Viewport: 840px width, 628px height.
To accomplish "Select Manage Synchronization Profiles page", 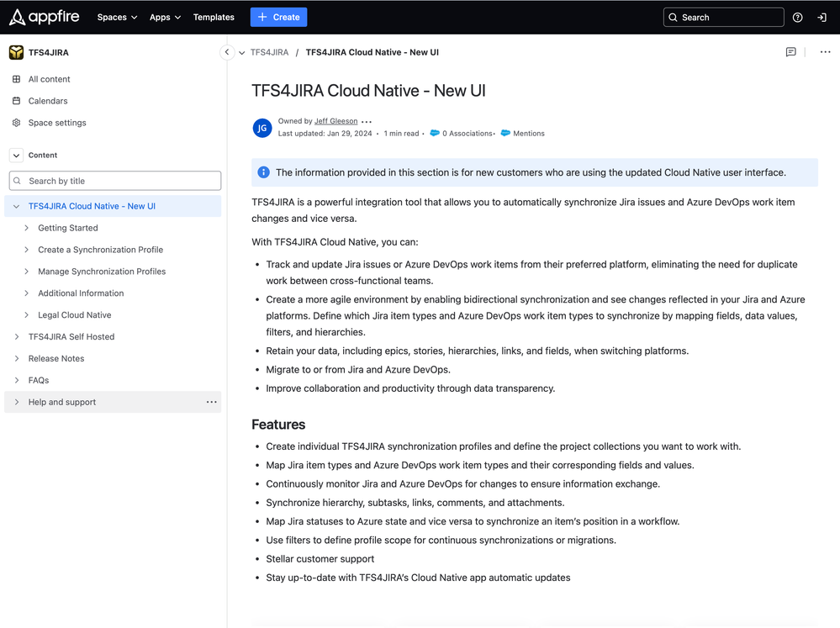I will point(102,272).
